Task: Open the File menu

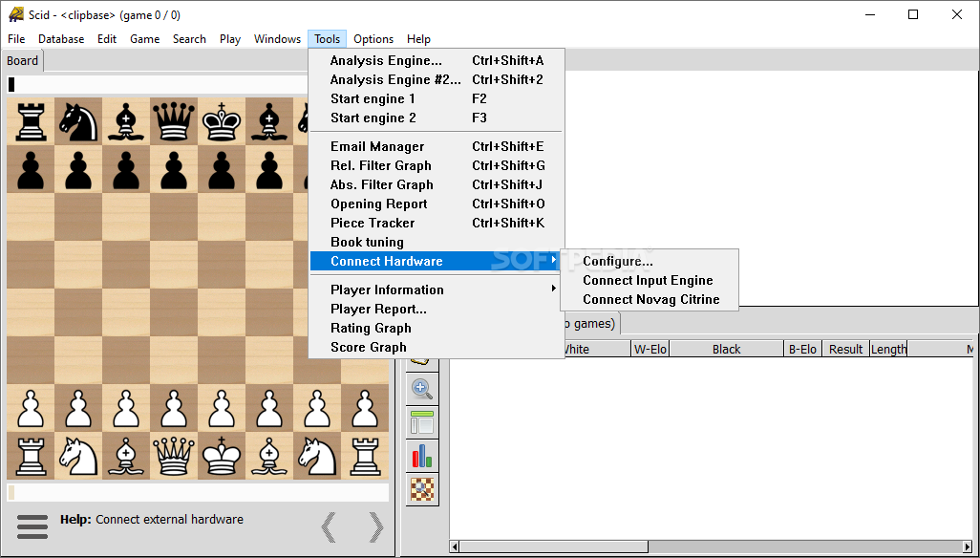Action: [x=16, y=39]
